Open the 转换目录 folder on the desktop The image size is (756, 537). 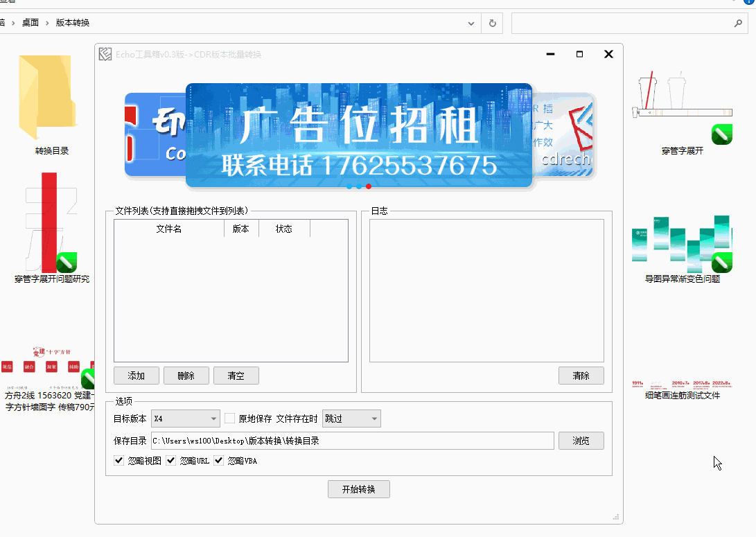pos(47,97)
